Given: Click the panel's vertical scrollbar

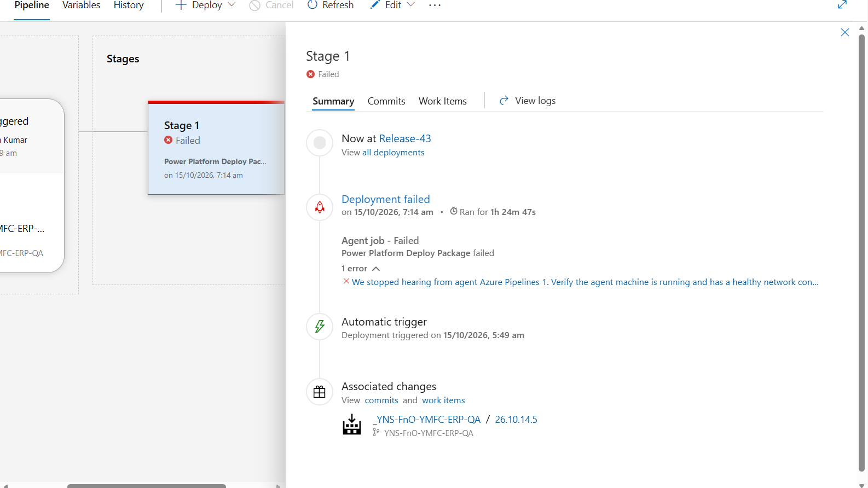Looking at the screenshot, I should click(862, 252).
